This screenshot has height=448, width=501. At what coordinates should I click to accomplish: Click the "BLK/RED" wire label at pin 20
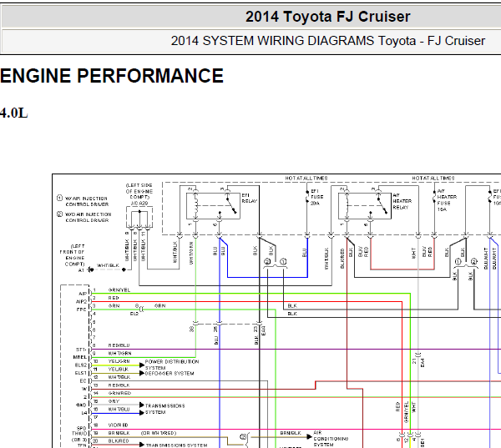pyautogui.click(x=119, y=441)
